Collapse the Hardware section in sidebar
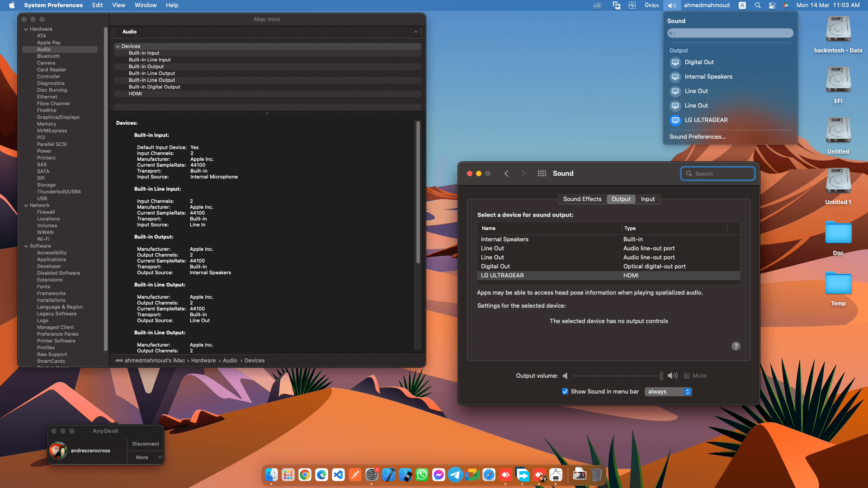868x488 pixels. coord(26,29)
